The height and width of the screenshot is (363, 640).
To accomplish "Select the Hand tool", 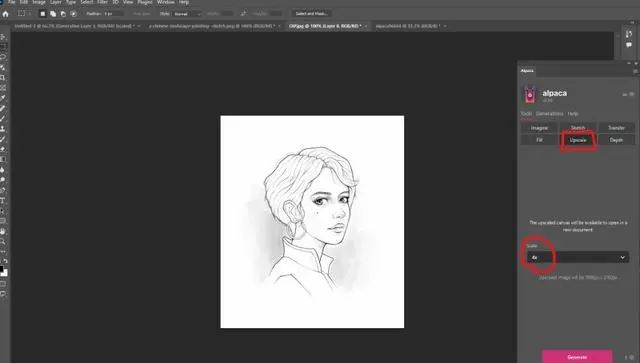I will click(3, 231).
